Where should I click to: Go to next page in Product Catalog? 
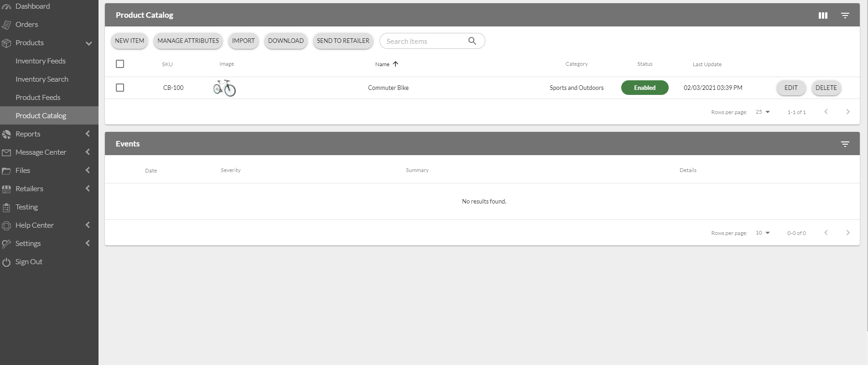pyautogui.click(x=847, y=112)
